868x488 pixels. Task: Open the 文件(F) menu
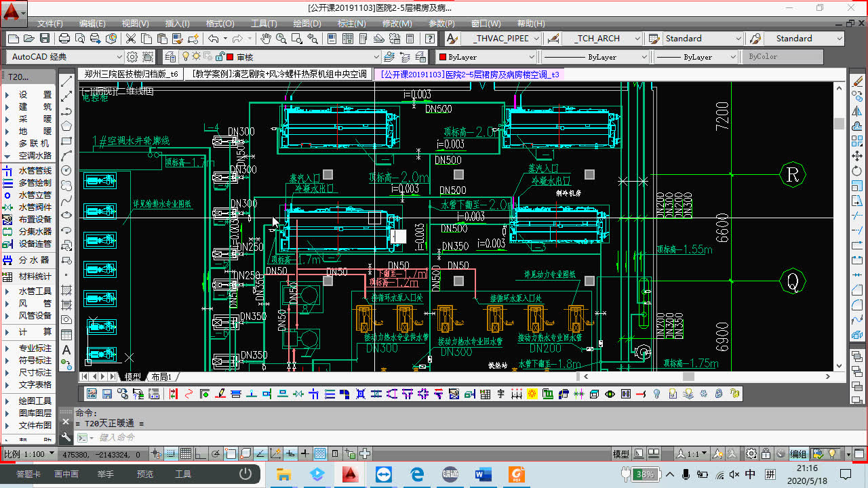(x=50, y=23)
